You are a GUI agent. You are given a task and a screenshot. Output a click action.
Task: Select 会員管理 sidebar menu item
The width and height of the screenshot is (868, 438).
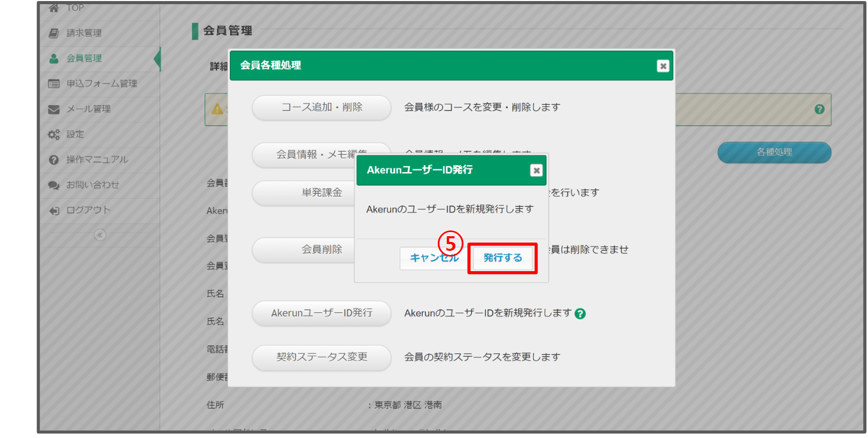(84, 58)
